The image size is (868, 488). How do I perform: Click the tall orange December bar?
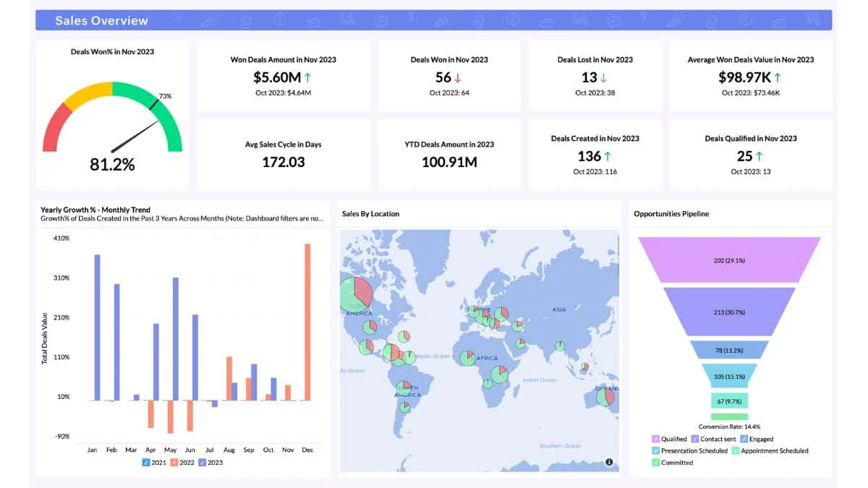(307, 322)
